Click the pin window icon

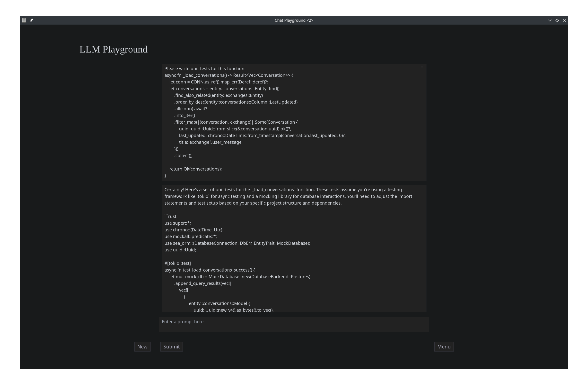pyautogui.click(x=31, y=20)
